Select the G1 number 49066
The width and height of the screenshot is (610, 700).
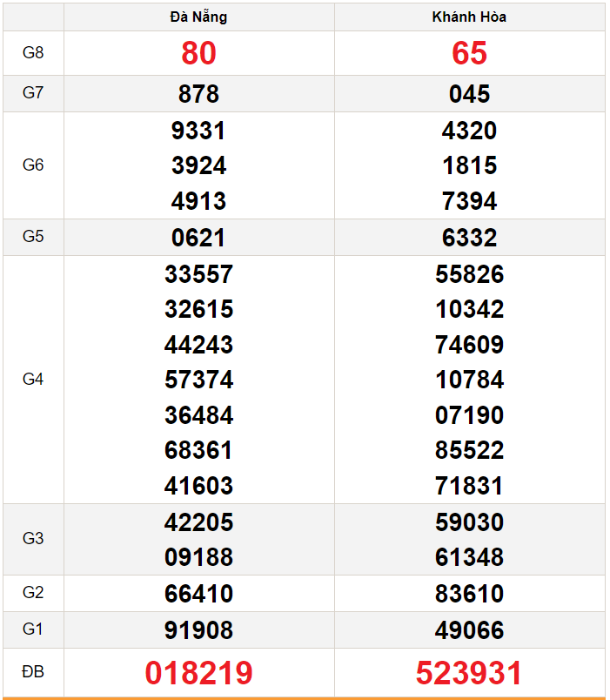469,629
